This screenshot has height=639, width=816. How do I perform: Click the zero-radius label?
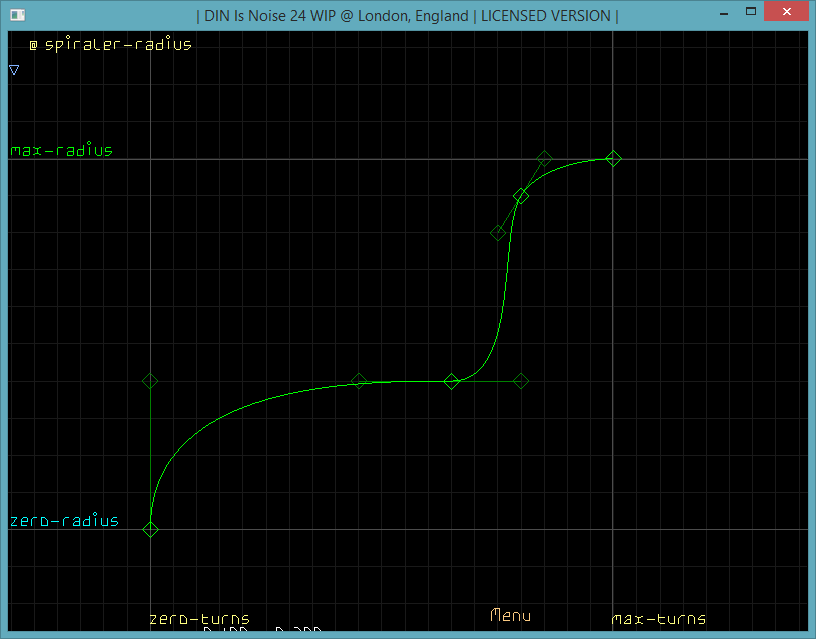64,521
